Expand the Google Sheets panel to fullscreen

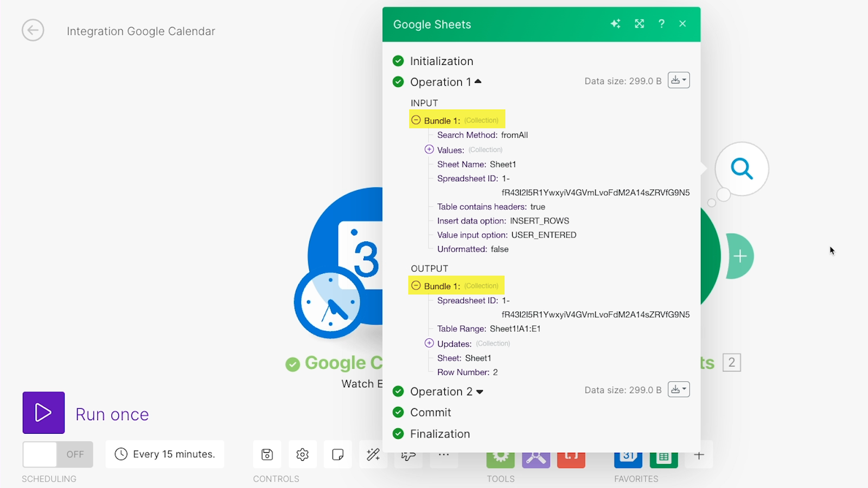click(640, 24)
